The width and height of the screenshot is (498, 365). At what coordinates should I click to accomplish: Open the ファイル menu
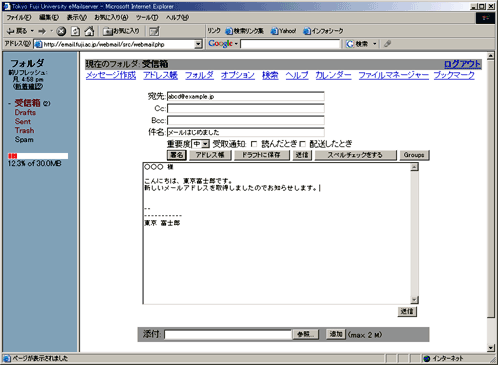point(19,17)
